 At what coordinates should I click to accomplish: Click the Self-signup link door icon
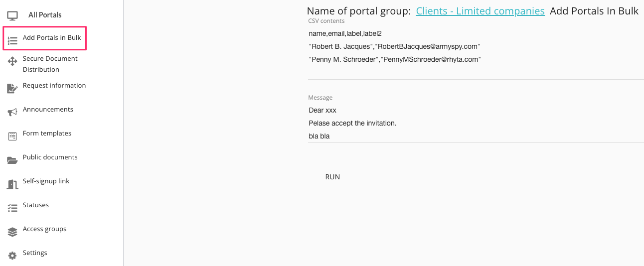[x=12, y=184]
